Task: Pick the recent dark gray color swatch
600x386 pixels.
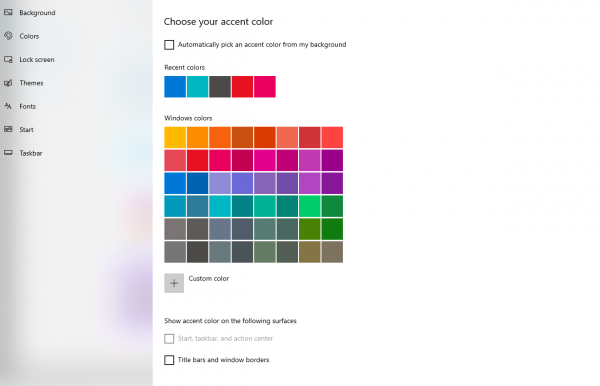Action: (220, 87)
